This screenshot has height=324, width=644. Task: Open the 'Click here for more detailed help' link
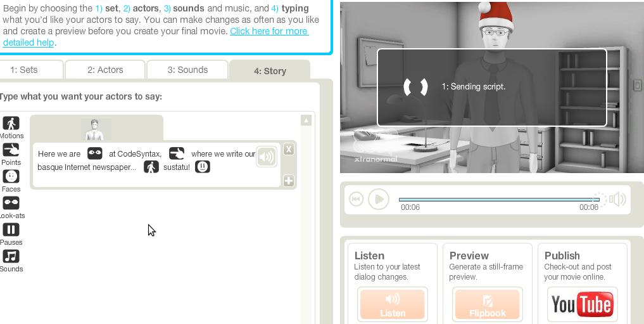156,37
